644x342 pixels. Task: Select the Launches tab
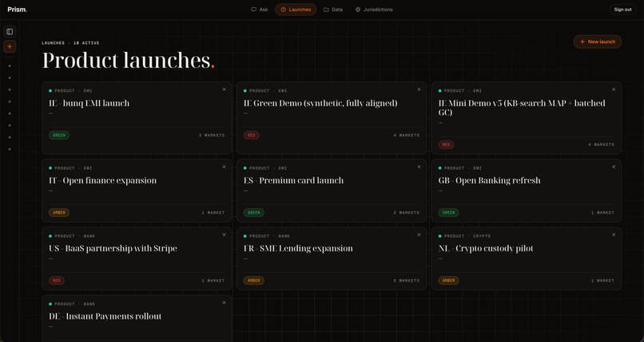point(296,10)
